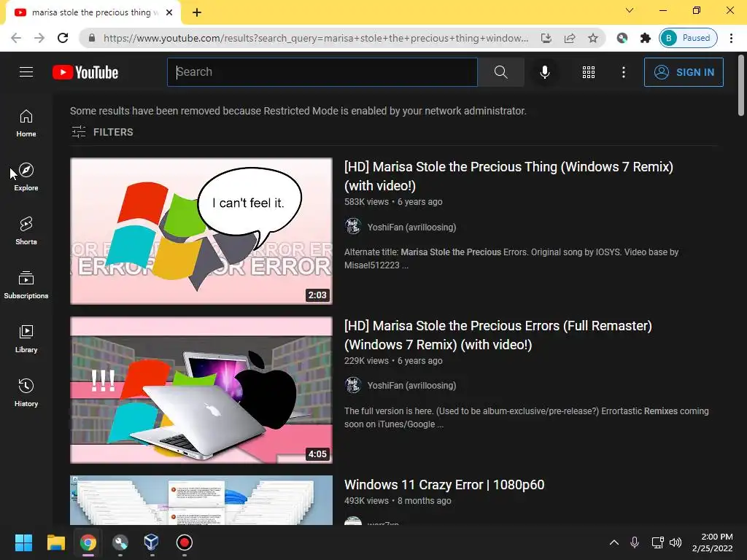Open Explore in the sidebar
The image size is (747, 560).
pos(26,177)
